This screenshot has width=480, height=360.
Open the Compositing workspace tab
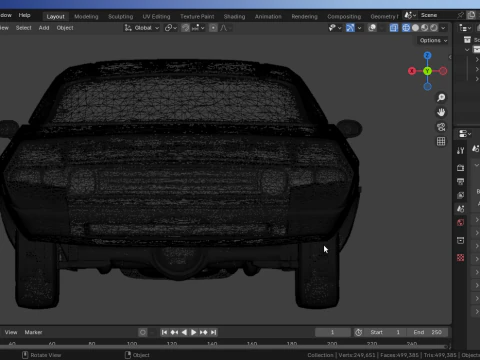[344, 16]
